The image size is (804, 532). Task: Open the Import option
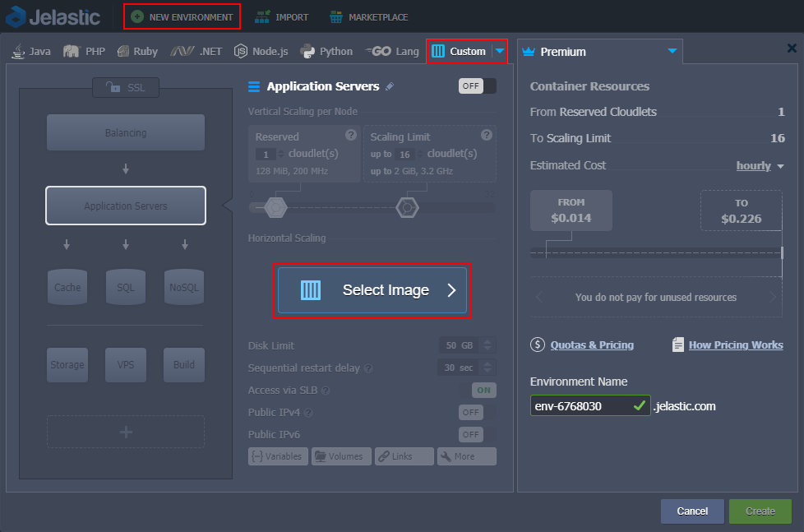(281, 17)
